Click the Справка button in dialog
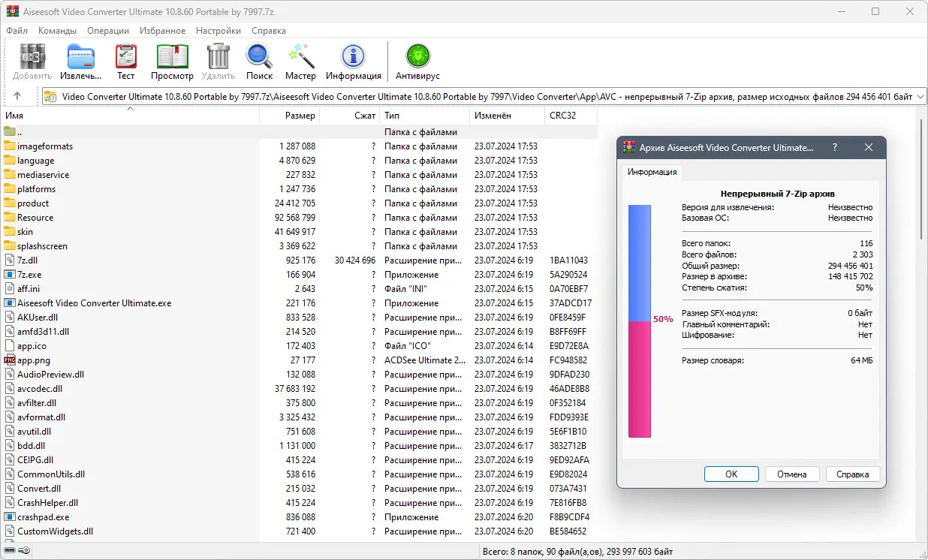928x560 pixels. [x=853, y=474]
